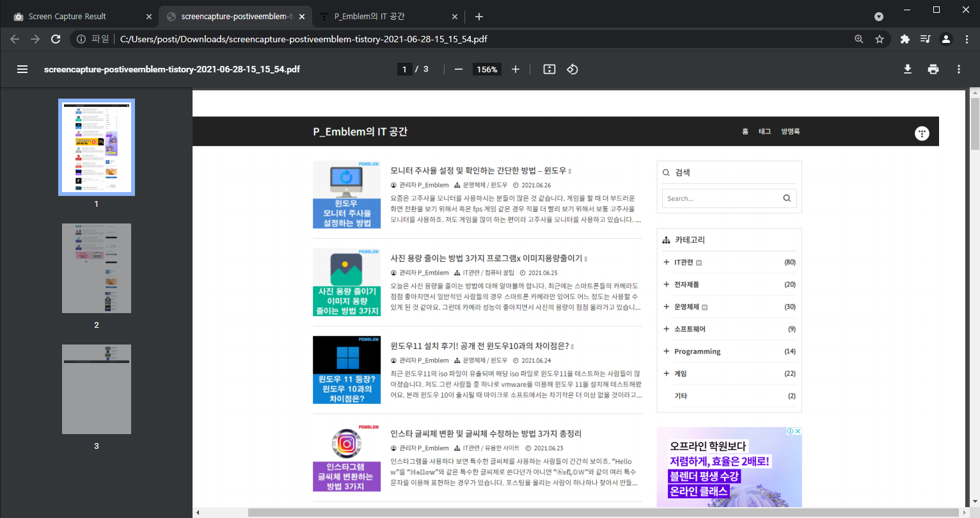Zoom in on the PDF document
980x518 pixels.
point(516,69)
